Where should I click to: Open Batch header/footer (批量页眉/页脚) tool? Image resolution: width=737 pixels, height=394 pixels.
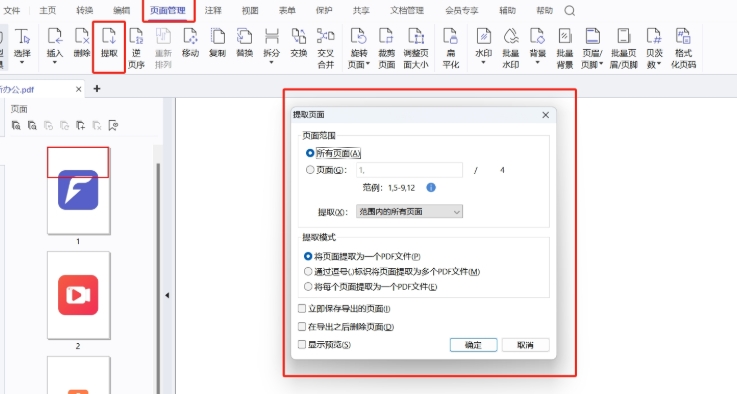click(x=624, y=48)
